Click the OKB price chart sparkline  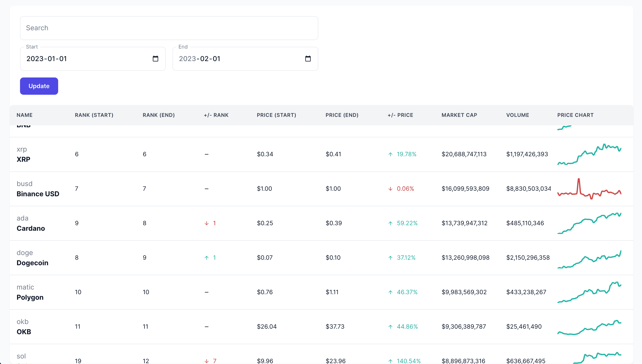tap(589, 327)
